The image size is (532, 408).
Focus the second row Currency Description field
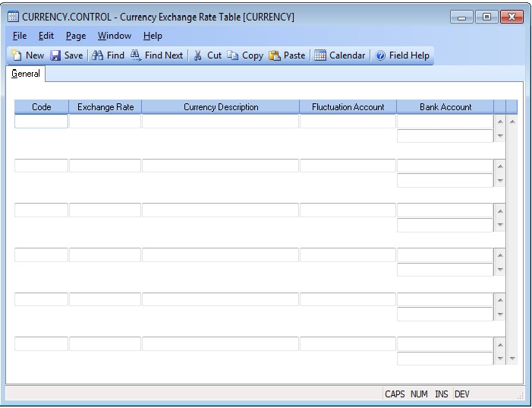click(221, 166)
